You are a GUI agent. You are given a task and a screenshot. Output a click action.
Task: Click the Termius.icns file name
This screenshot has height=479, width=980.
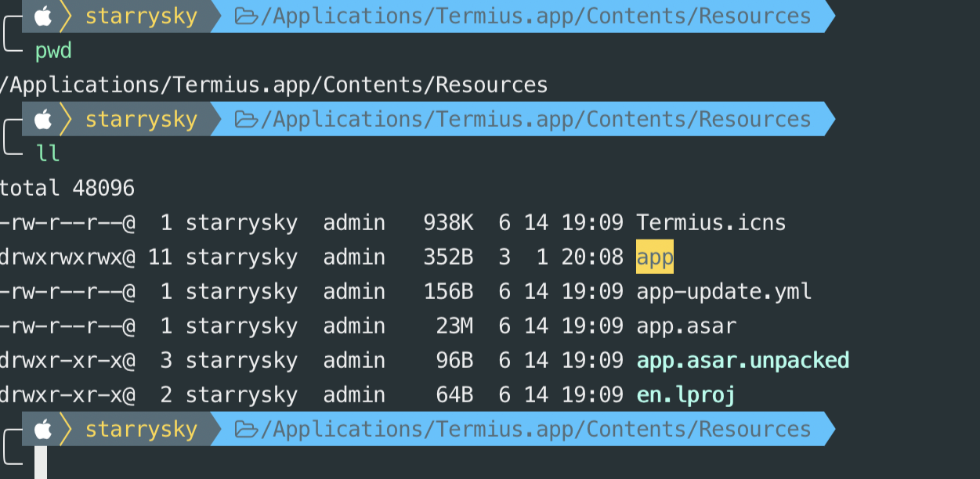[711, 223]
